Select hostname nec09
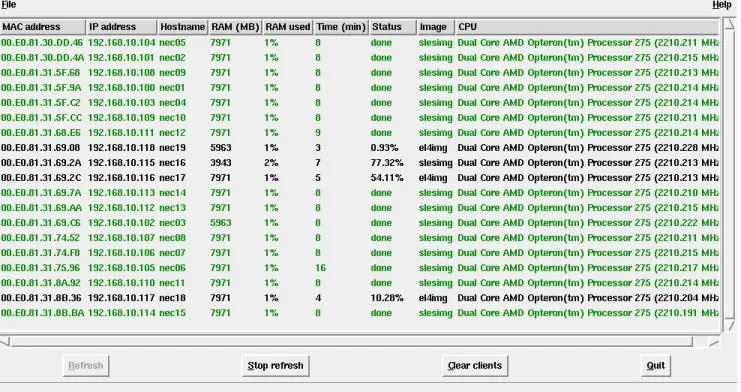741x392 pixels. coord(172,73)
